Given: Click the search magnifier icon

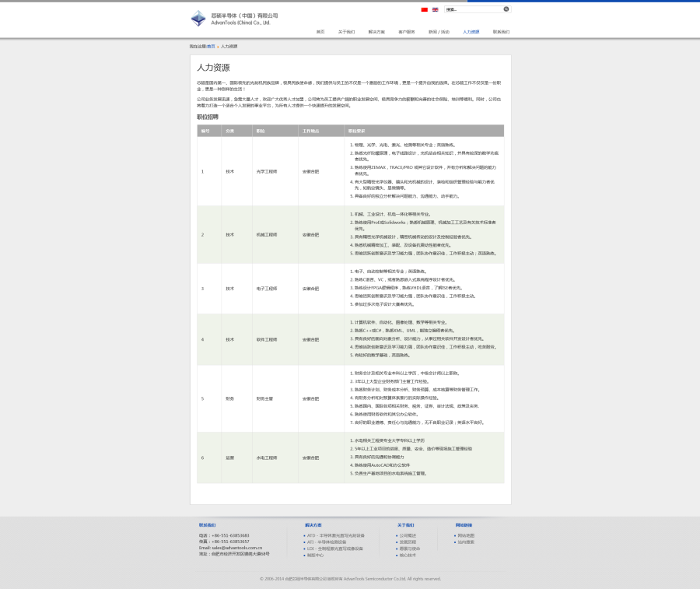Looking at the screenshot, I should [x=506, y=9].
